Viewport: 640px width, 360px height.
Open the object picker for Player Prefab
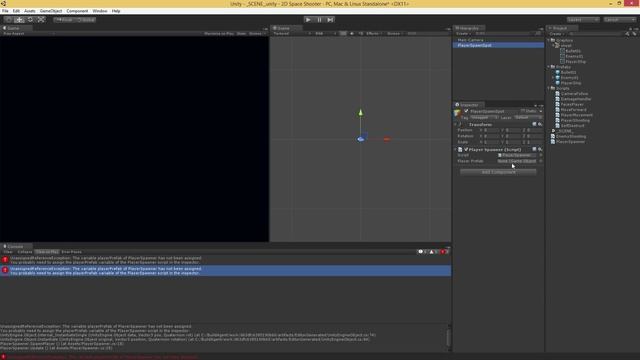click(540, 161)
